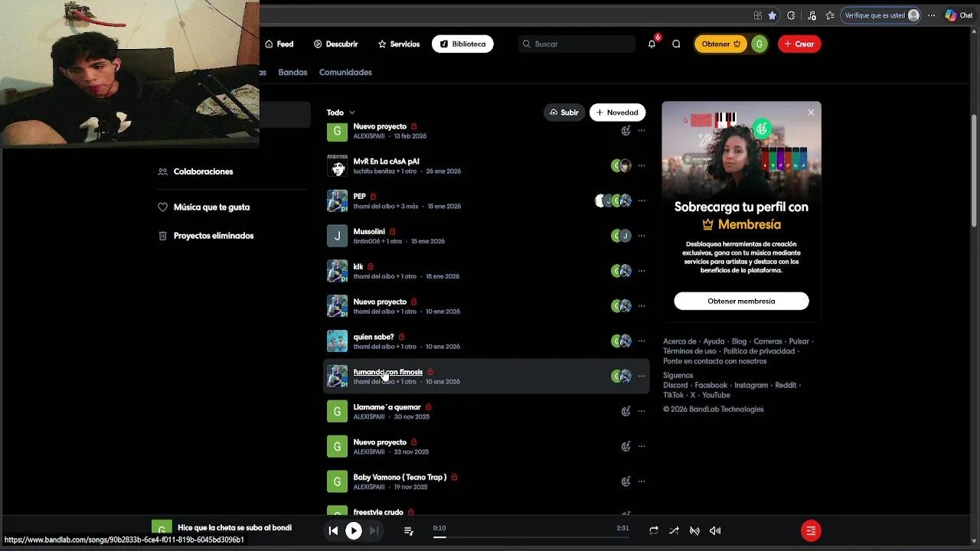Viewport: 980px width, 551px height.
Task: Click collaborator avatars on Mussolini row
Action: [x=621, y=236]
